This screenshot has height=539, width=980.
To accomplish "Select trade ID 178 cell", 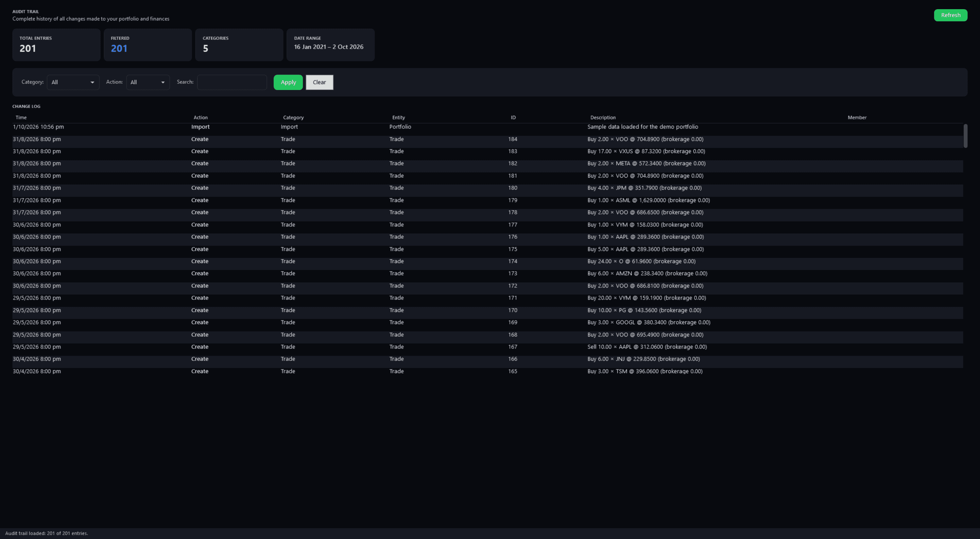I will 512,212.
